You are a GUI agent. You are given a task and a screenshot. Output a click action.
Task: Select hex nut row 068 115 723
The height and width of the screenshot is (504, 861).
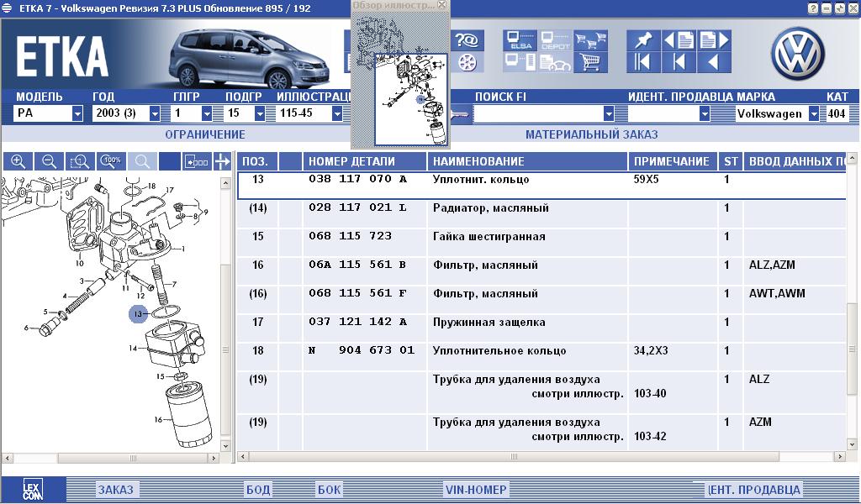click(541, 242)
